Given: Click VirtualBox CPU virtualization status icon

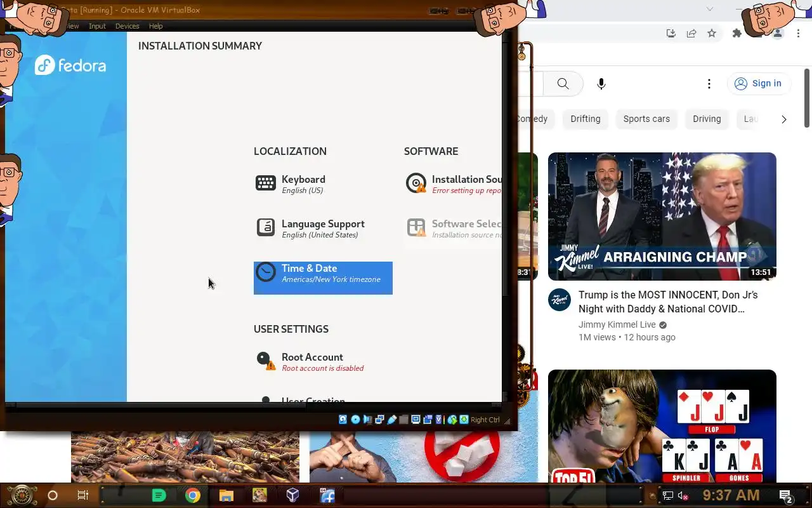Looking at the screenshot, I should [440, 420].
